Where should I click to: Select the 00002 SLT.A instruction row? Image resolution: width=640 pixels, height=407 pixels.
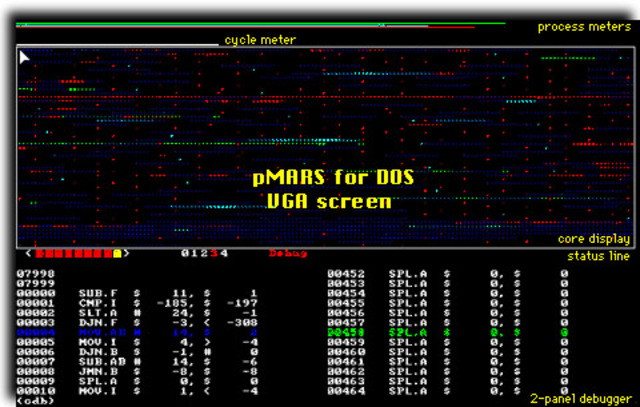[137, 313]
